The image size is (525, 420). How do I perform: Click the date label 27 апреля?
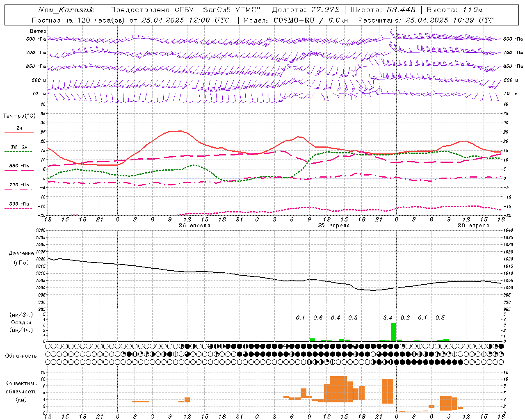coord(334,225)
